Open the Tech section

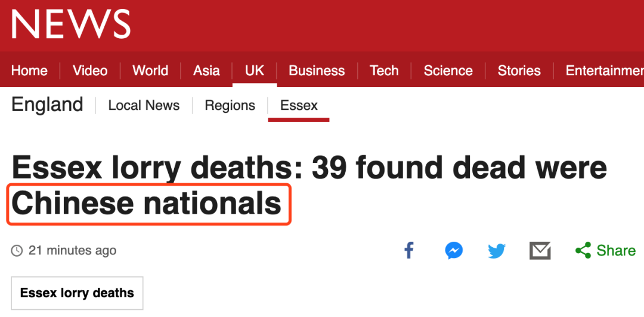point(384,70)
